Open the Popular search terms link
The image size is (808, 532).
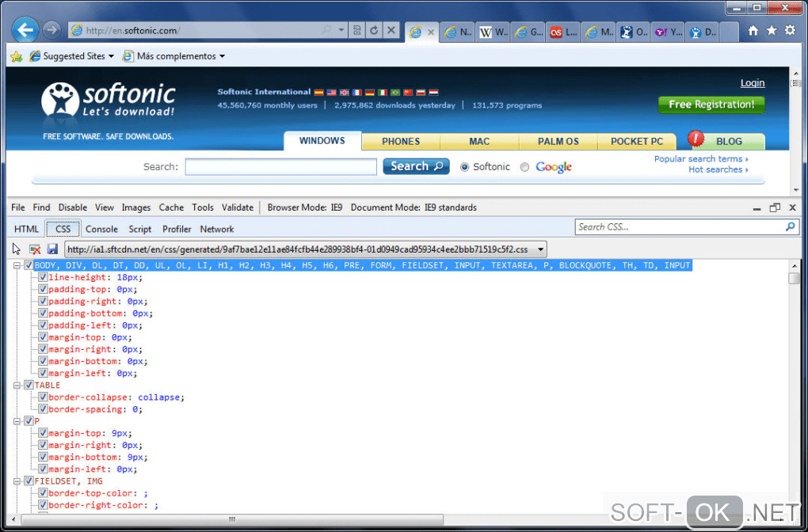(701, 158)
